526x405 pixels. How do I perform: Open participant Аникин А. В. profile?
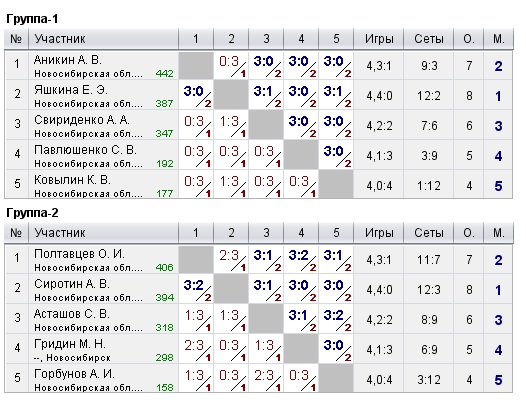click(67, 60)
